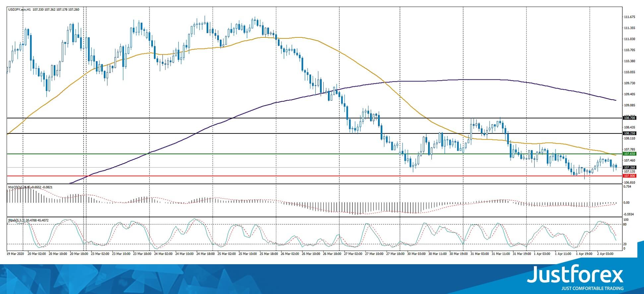Image resolution: width=644 pixels, height=294 pixels.
Task: Click the 26 Mar 10:00 time label
Action: [x=311, y=254]
